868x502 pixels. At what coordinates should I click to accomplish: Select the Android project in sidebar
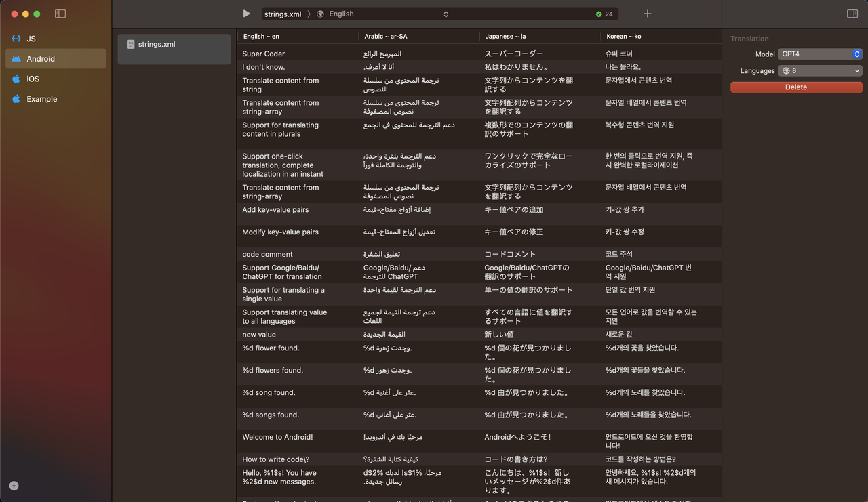[x=56, y=59]
